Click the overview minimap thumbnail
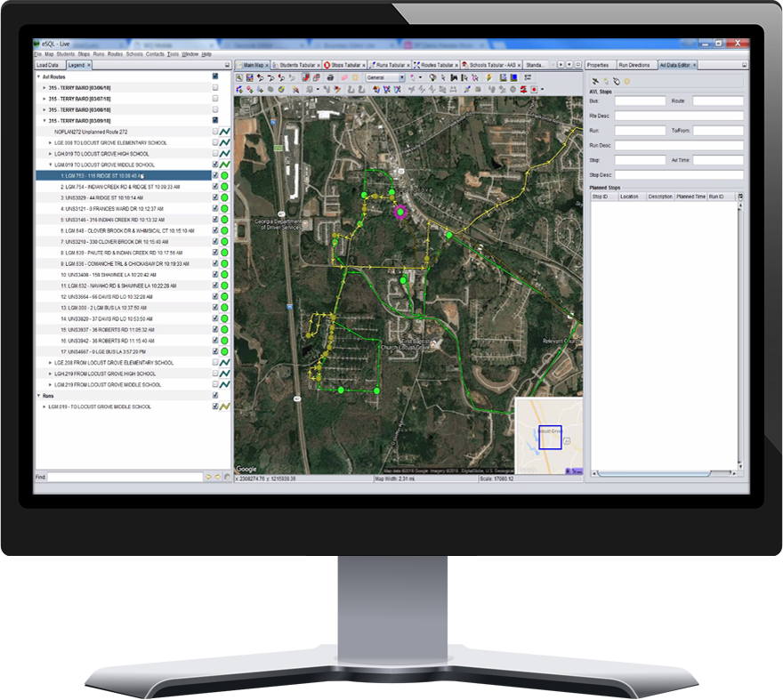Image resolution: width=783 pixels, height=700 pixels. tap(549, 437)
